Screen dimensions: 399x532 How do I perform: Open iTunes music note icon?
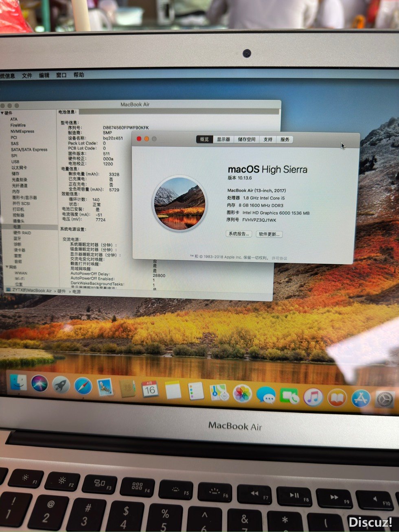click(313, 397)
